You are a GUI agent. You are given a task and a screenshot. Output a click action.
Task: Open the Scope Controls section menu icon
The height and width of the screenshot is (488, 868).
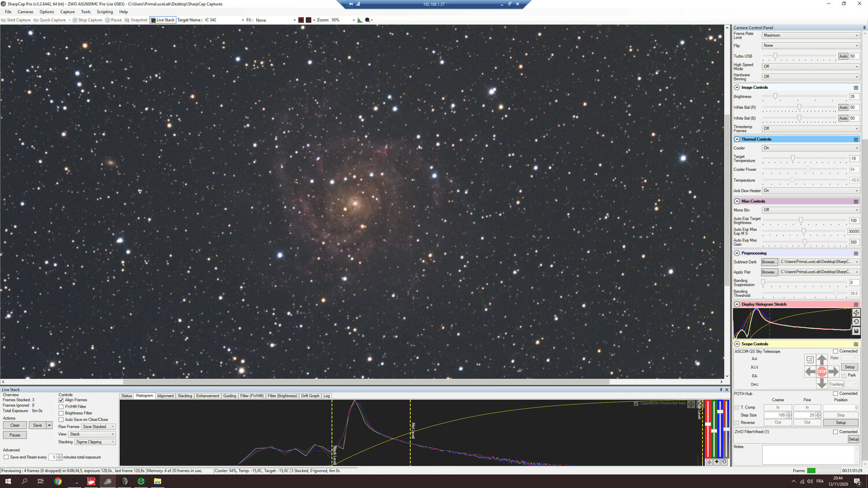click(x=856, y=344)
